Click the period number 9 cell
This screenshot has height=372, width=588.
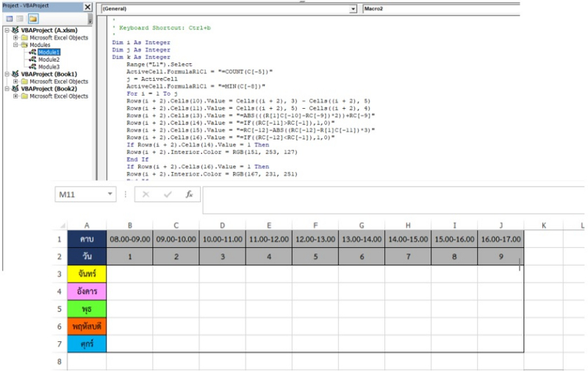(x=501, y=257)
